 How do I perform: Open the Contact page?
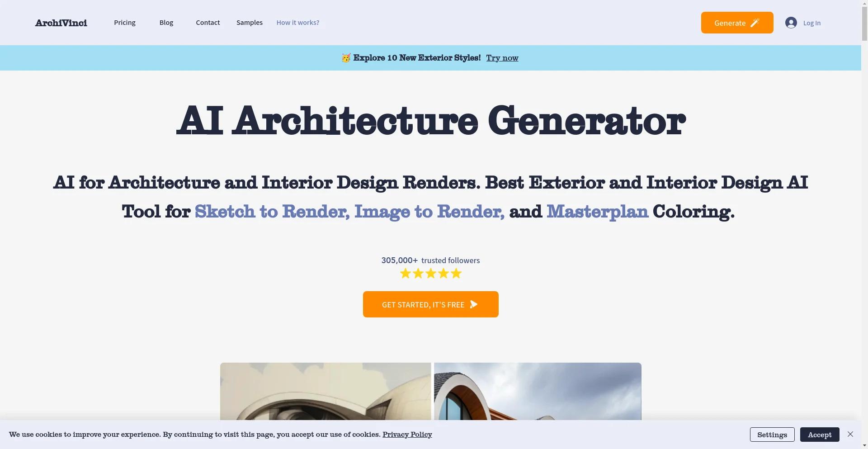coord(208,23)
